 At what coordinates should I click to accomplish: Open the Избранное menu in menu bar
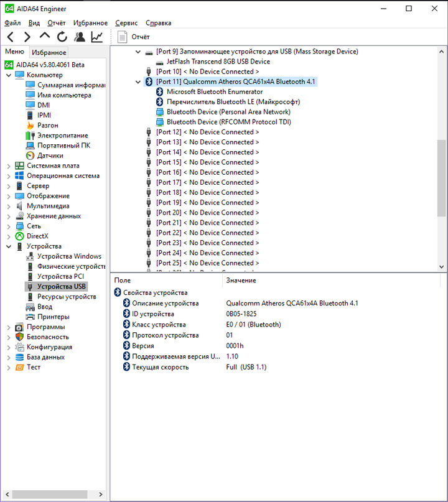coord(90,23)
